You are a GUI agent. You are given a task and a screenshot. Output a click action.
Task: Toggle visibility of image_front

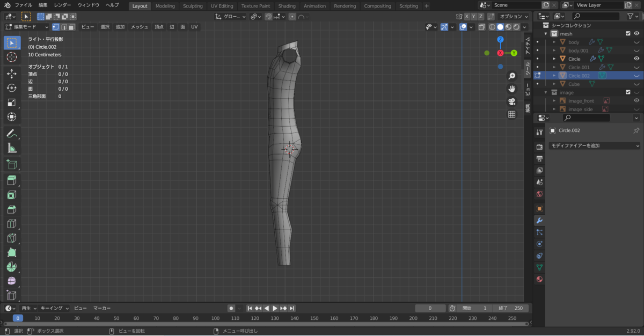click(636, 100)
